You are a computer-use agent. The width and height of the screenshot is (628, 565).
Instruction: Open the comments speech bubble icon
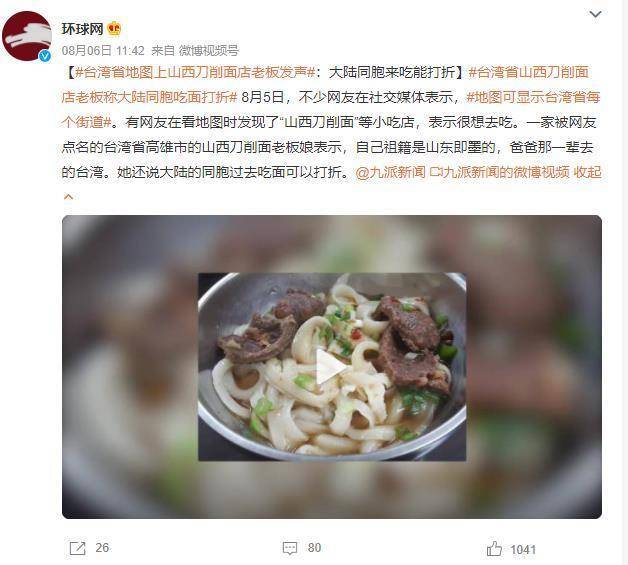[x=290, y=548]
